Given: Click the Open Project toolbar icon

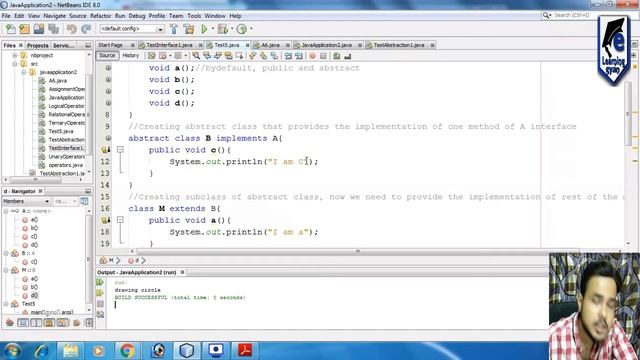Looking at the screenshot, I should tap(39, 29).
